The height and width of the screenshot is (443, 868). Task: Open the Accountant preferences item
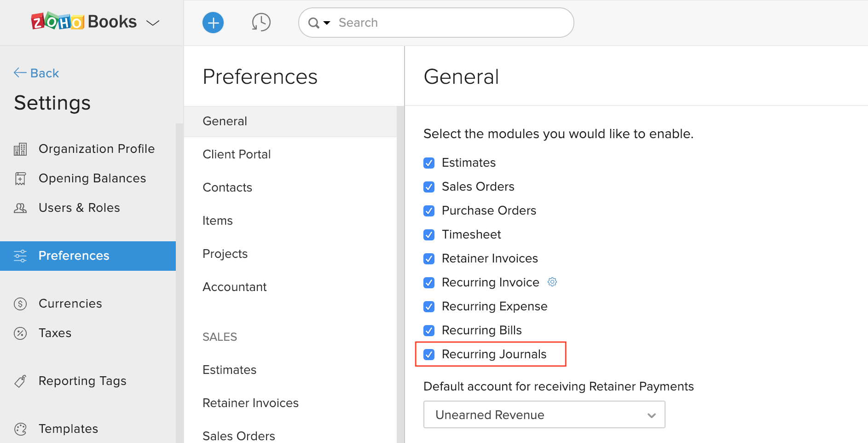pyautogui.click(x=234, y=287)
